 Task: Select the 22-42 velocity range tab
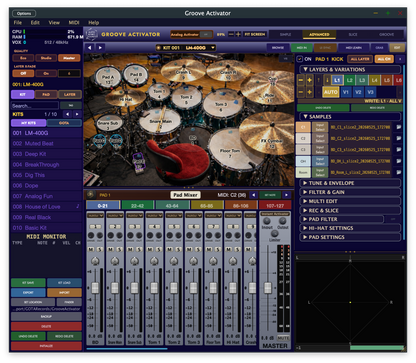pyautogui.click(x=138, y=206)
